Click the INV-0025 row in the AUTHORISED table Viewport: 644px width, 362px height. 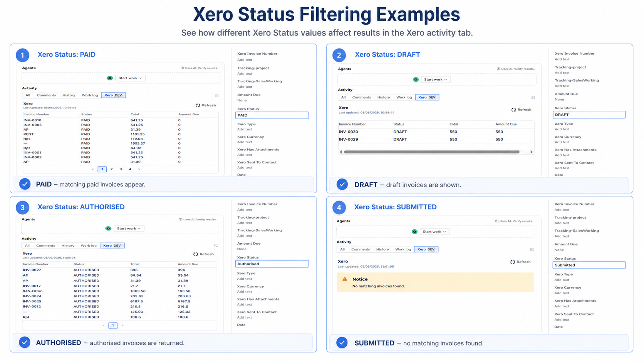(119, 302)
